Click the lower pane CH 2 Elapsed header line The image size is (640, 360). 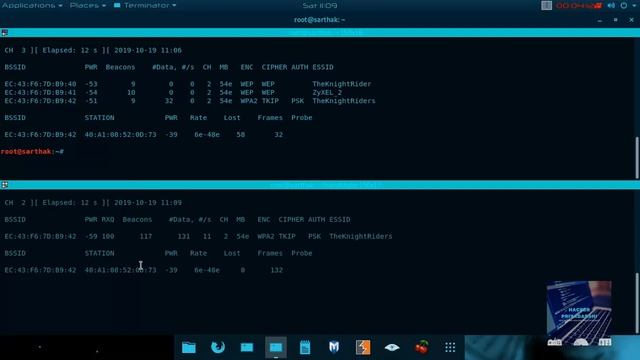[x=93, y=202]
